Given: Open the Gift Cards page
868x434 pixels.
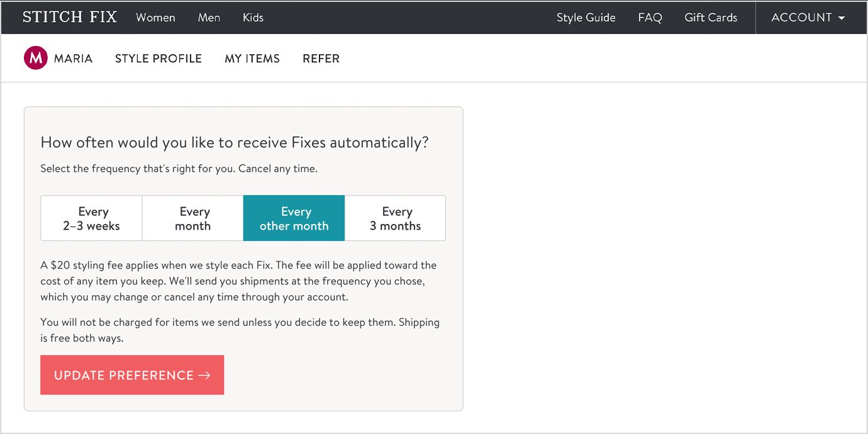Looking at the screenshot, I should 711,18.
